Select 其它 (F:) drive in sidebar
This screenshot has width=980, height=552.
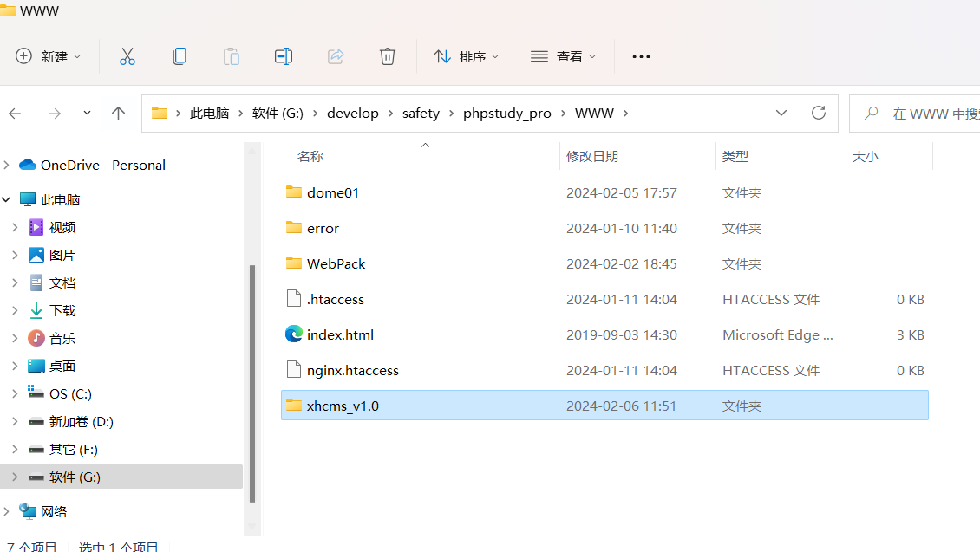[x=73, y=450]
